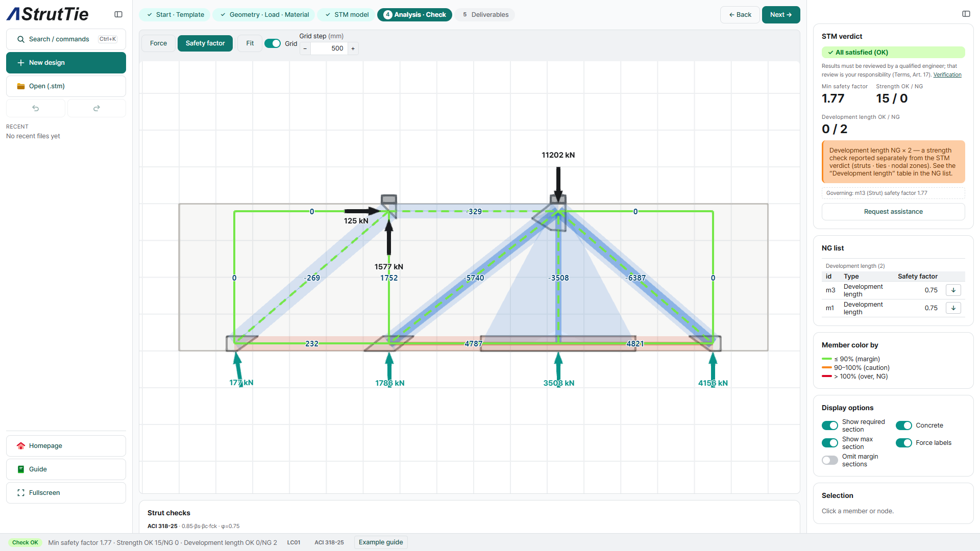Open the Verification link
The image size is (980, 551).
[947, 75]
